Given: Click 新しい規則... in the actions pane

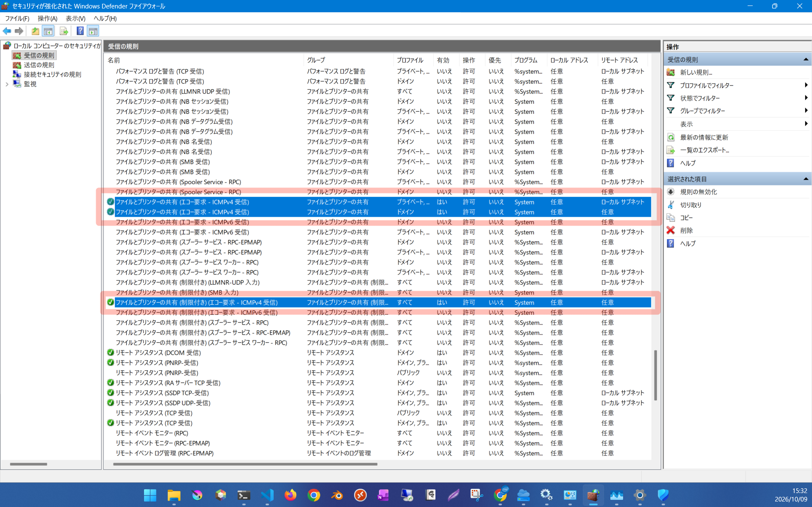Looking at the screenshot, I should pos(696,72).
